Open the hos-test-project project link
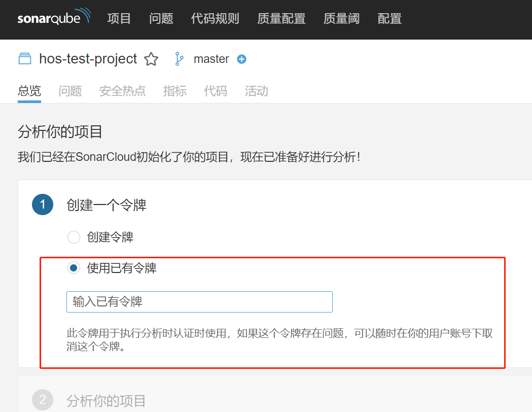Screen dimensions: 532x412 [x=88, y=58]
